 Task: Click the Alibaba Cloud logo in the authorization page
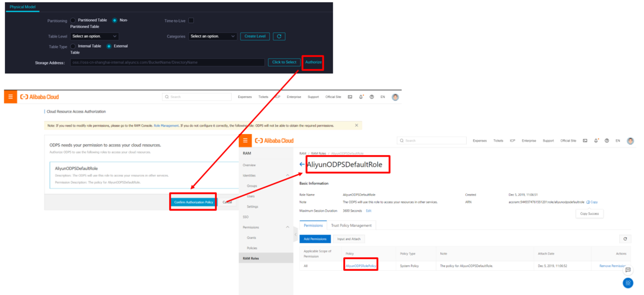[40, 97]
